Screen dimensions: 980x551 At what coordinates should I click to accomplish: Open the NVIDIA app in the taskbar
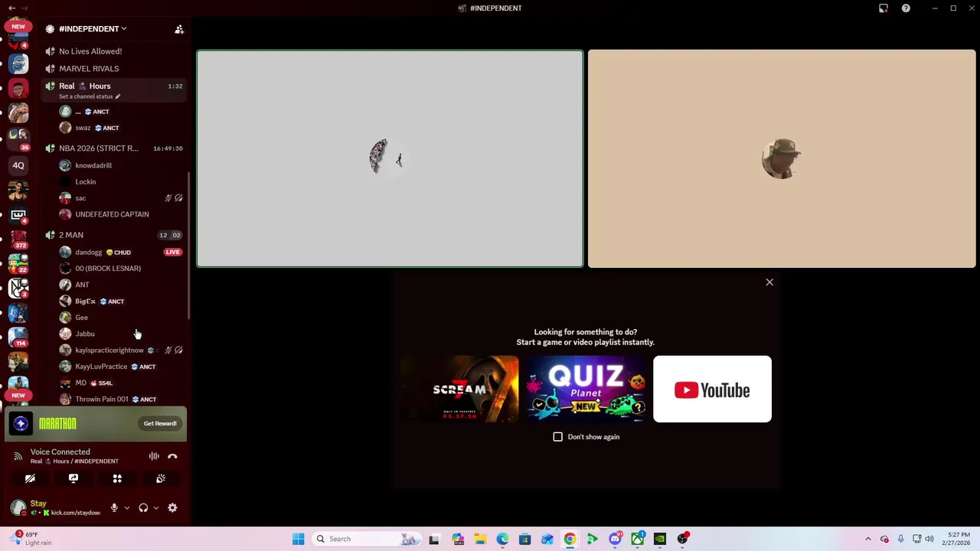(660, 539)
